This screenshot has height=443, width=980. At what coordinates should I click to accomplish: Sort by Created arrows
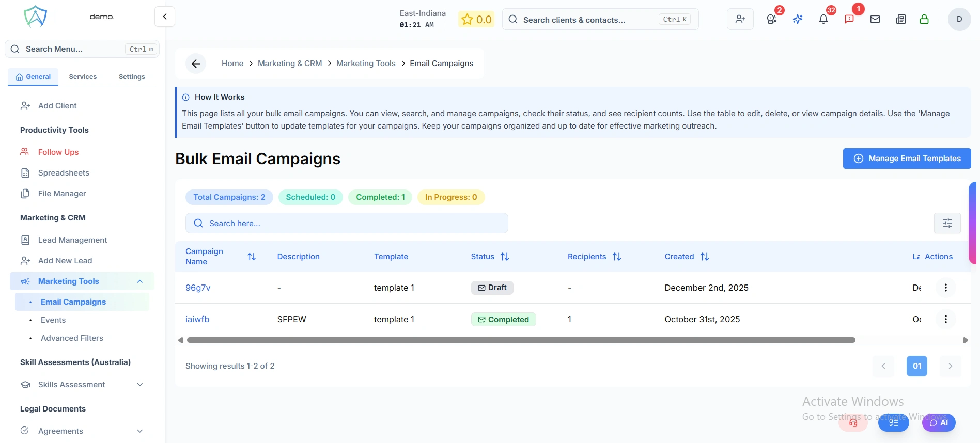tap(705, 257)
